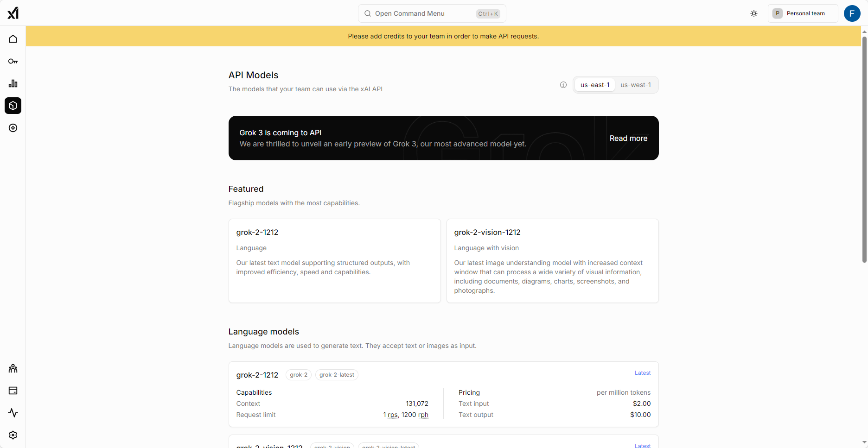Click the search icon in command menu

(x=368, y=13)
